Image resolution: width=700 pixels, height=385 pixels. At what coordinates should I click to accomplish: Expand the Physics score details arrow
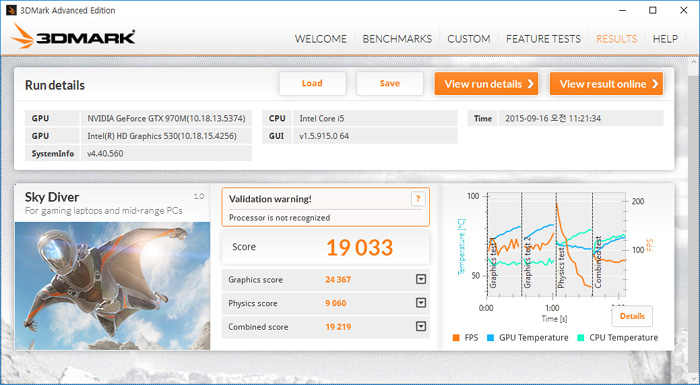point(421,303)
